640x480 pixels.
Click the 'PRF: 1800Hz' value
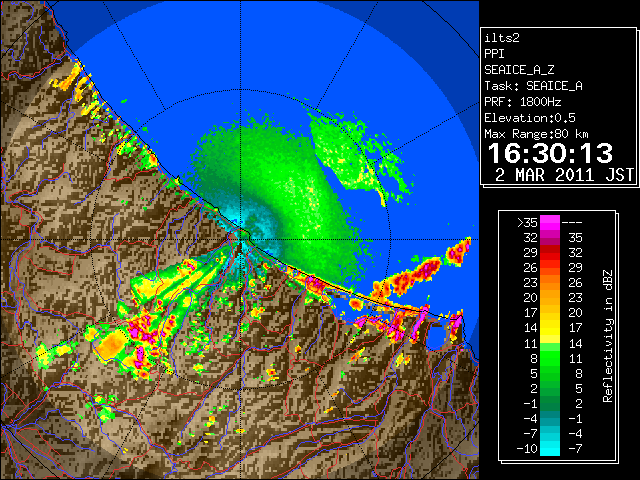tap(523, 102)
